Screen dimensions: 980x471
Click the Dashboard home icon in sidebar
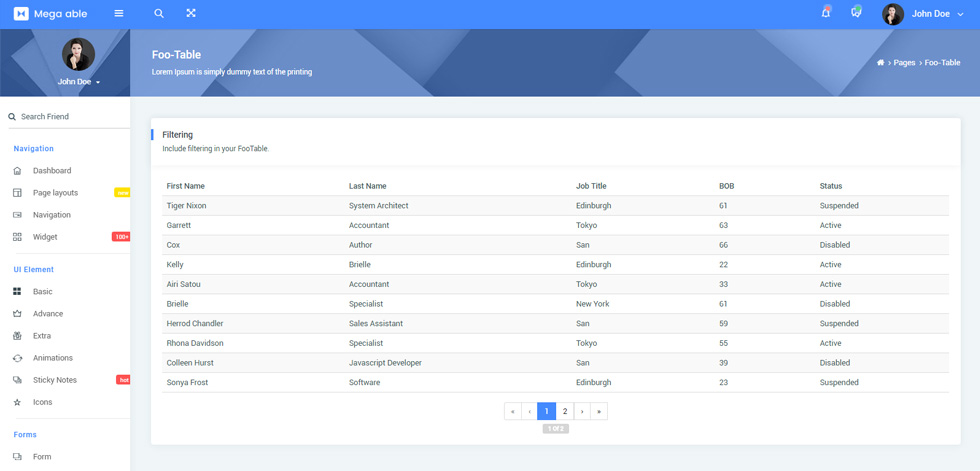coord(18,171)
